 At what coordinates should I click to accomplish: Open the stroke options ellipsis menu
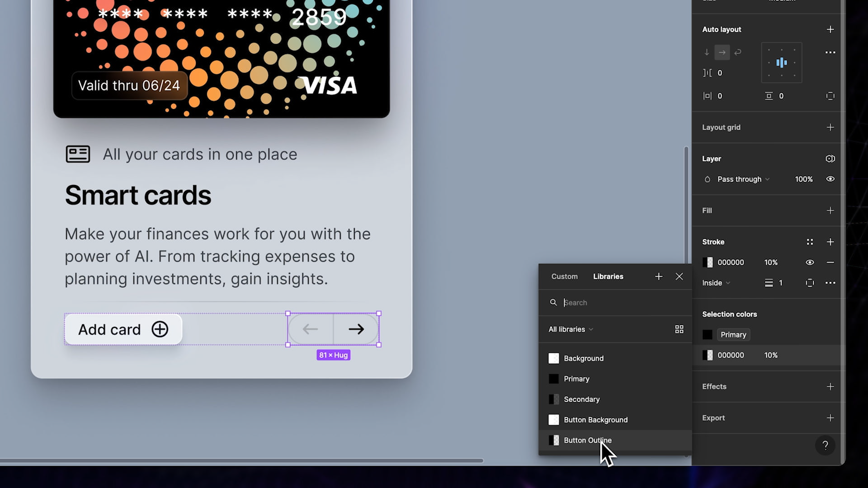pos(830,283)
